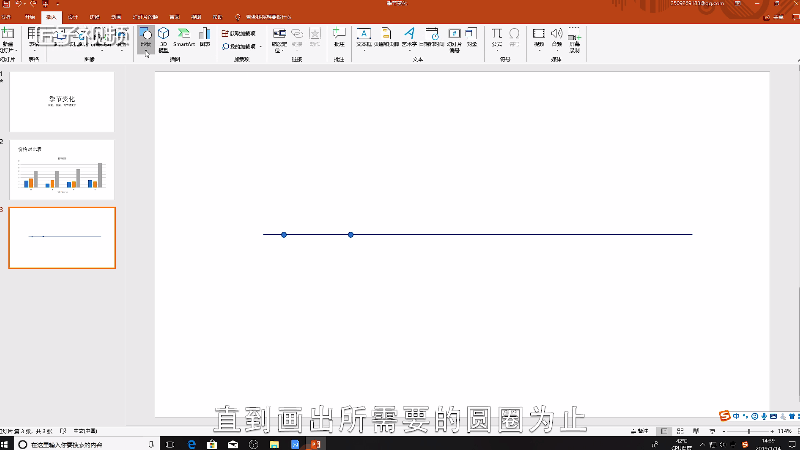
Task: Insert a 3D model
Action: (x=163, y=40)
